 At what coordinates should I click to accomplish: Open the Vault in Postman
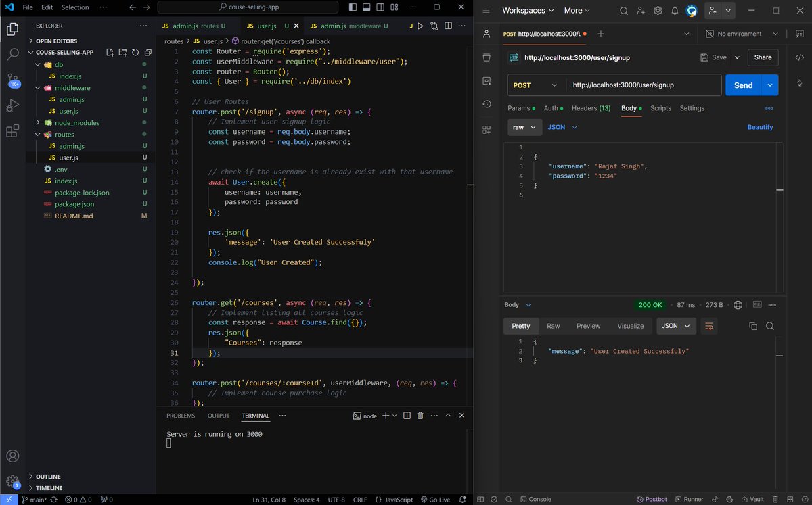(753, 499)
